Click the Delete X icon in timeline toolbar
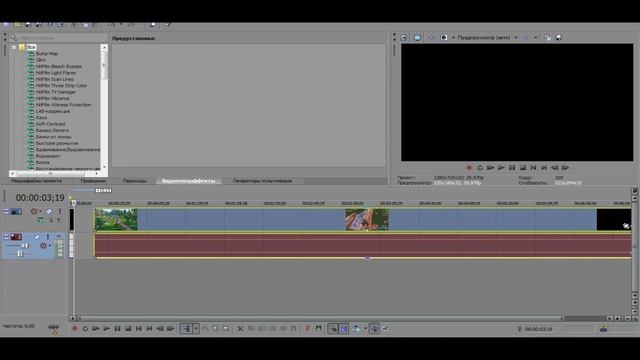 point(240,329)
